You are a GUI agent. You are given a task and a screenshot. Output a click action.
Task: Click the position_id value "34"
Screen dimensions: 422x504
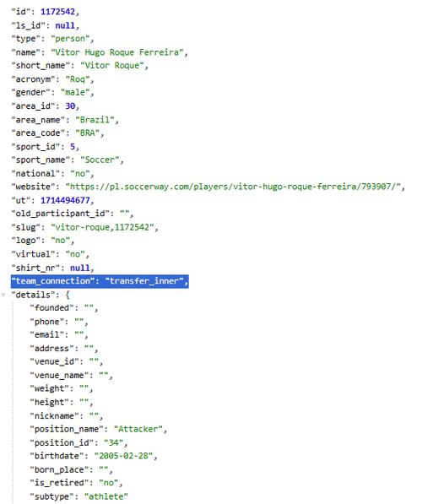113,443
